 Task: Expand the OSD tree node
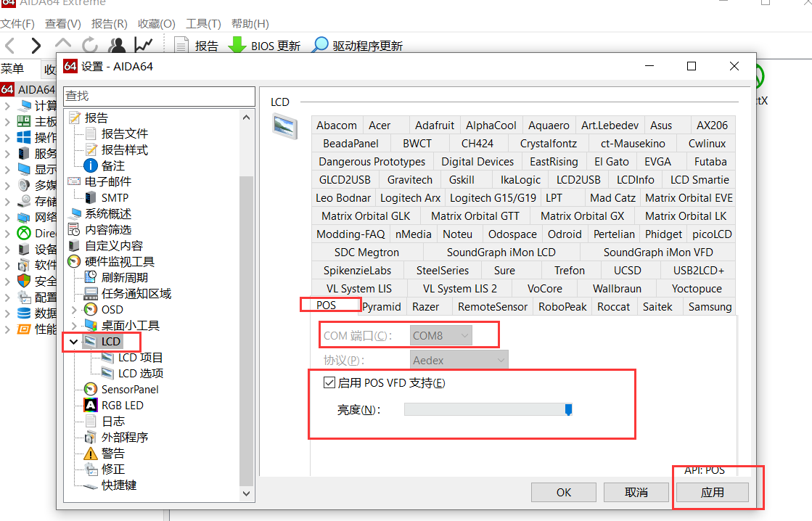tap(74, 310)
